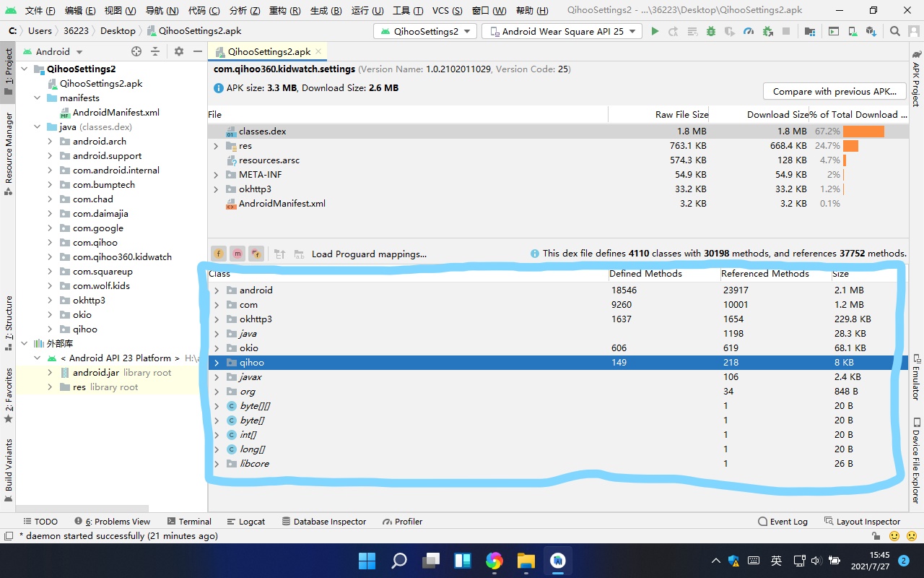924x578 pixels.
Task: Open File Explorer from the taskbar
Action: 526,560
